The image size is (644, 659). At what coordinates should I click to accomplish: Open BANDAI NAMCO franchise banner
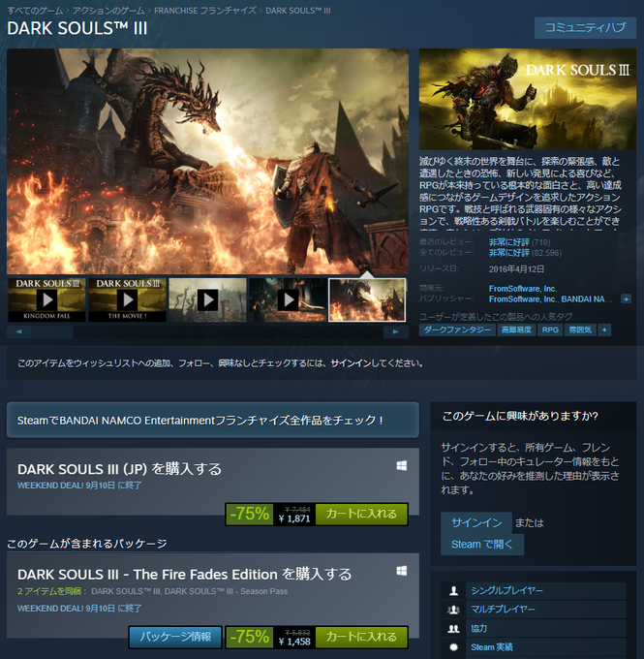212,420
